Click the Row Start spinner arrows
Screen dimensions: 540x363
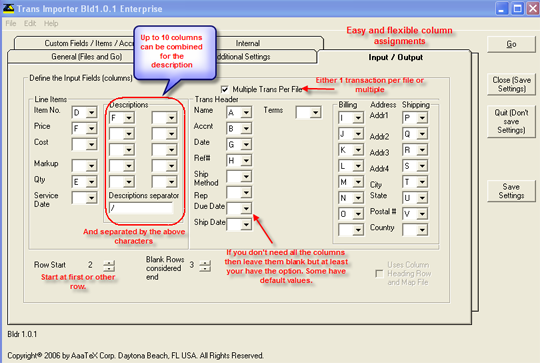click(x=109, y=266)
